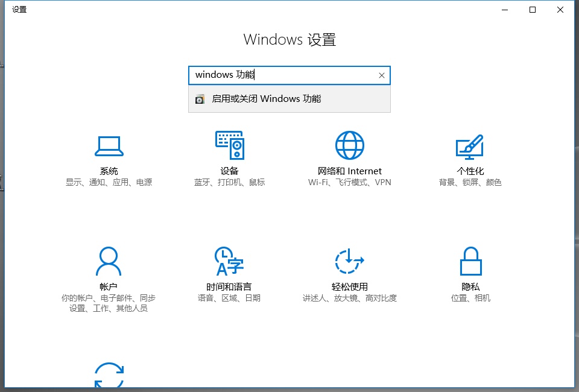Click the text 蓝牙、打印机、鼠标

click(x=230, y=182)
